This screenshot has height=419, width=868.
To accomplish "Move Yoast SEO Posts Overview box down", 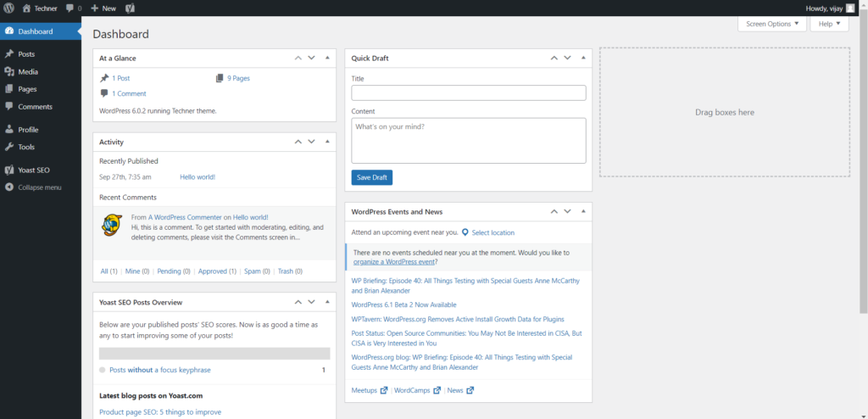I will [x=311, y=302].
